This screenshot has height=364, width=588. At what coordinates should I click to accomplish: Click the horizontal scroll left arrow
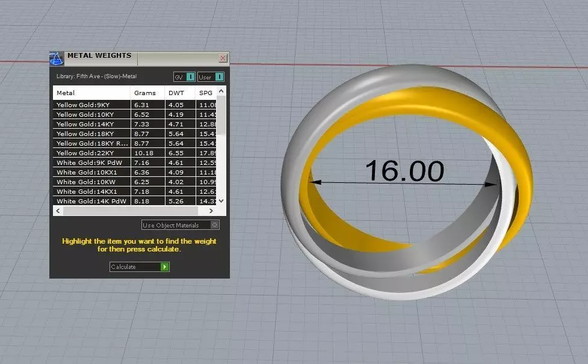[58, 211]
